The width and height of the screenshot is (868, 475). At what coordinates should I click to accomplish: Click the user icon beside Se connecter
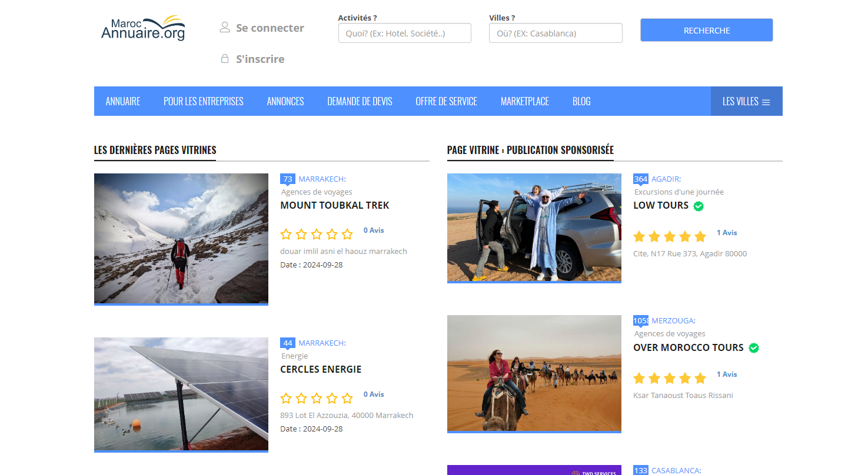point(225,28)
